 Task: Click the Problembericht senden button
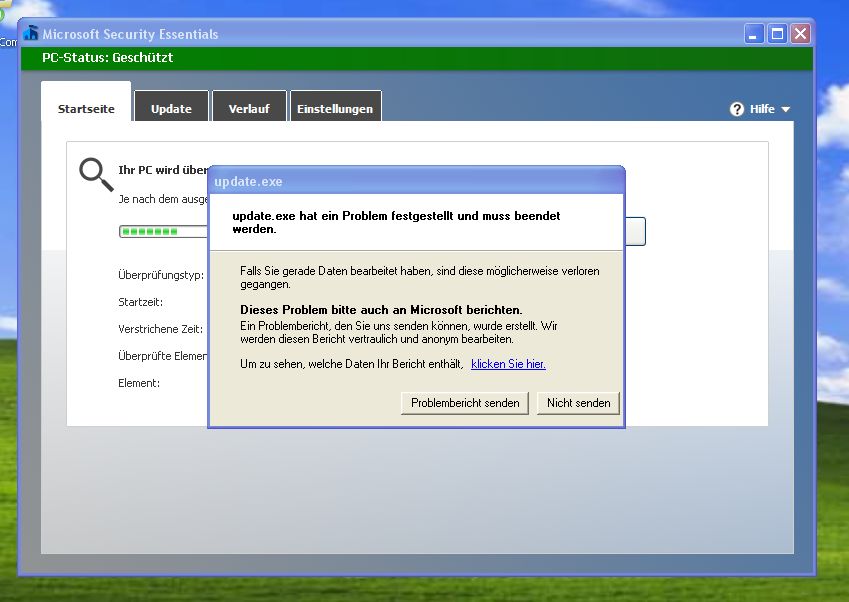click(465, 403)
